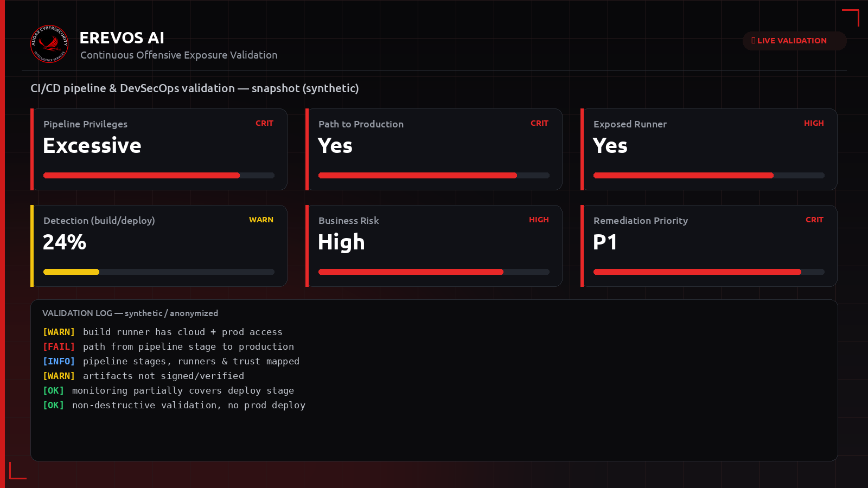Click the Detection (build/deploy) label

(x=99, y=221)
